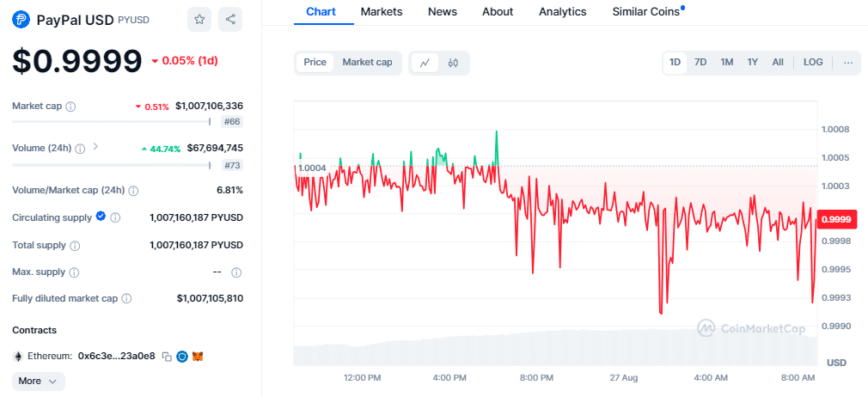This screenshot has width=868, height=397.
Task: Expand Volume (24h) chevron arrow
Action: (95, 147)
